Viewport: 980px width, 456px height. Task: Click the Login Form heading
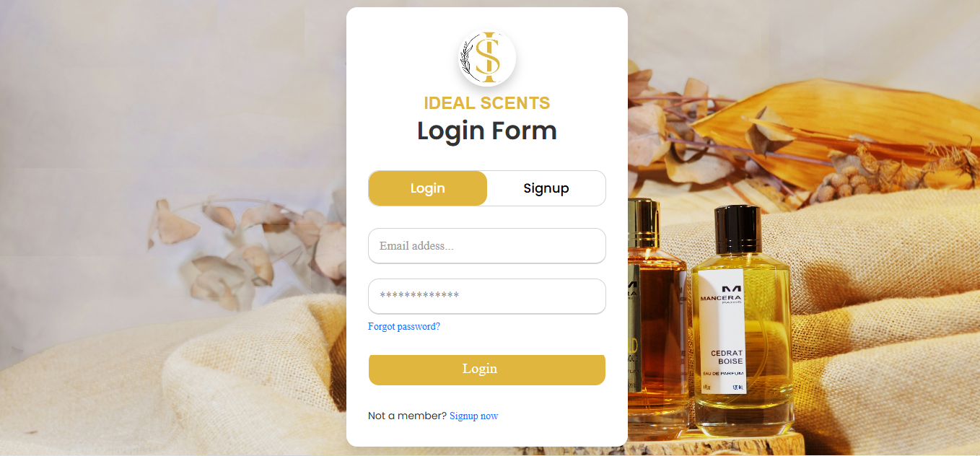487,131
